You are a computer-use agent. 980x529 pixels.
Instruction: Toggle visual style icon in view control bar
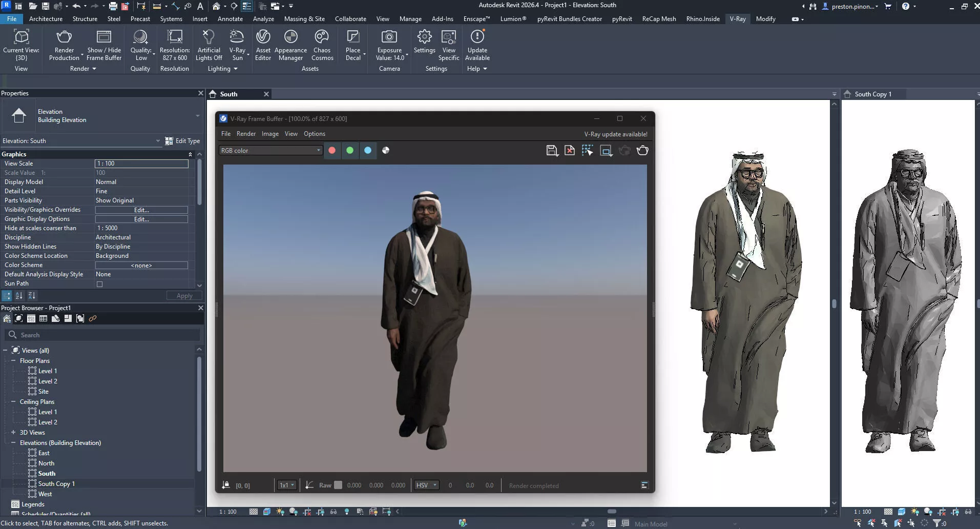click(x=267, y=512)
